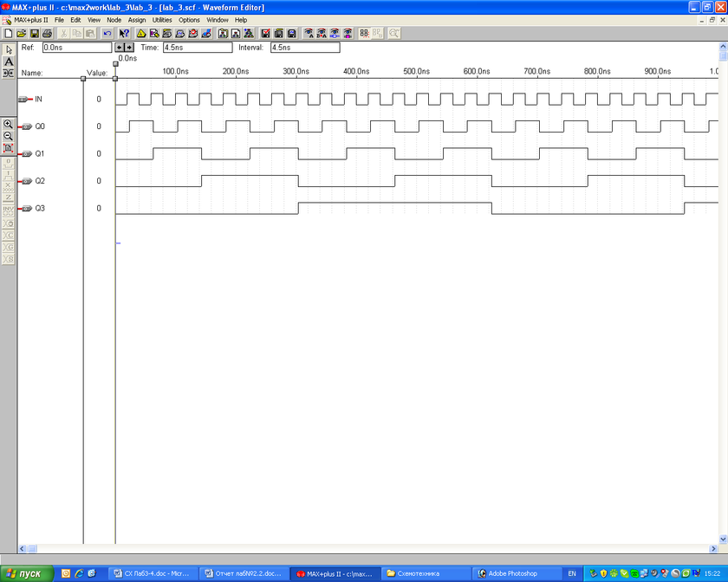Click the Q3 signal value 0

click(x=99, y=209)
